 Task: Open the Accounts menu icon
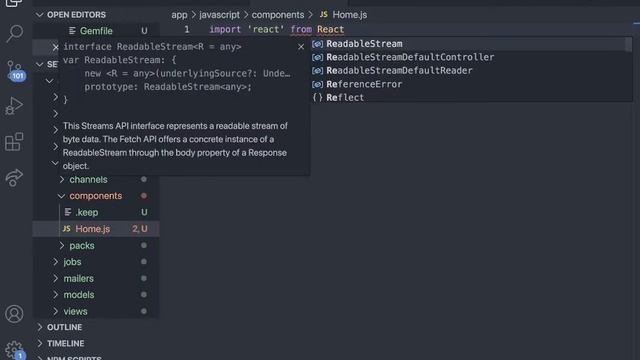click(14, 314)
